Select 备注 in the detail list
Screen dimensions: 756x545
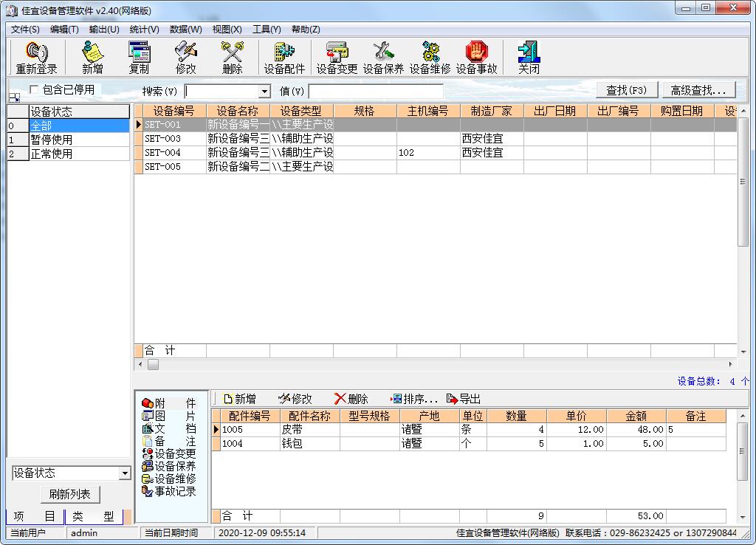click(x=169, y=441)
